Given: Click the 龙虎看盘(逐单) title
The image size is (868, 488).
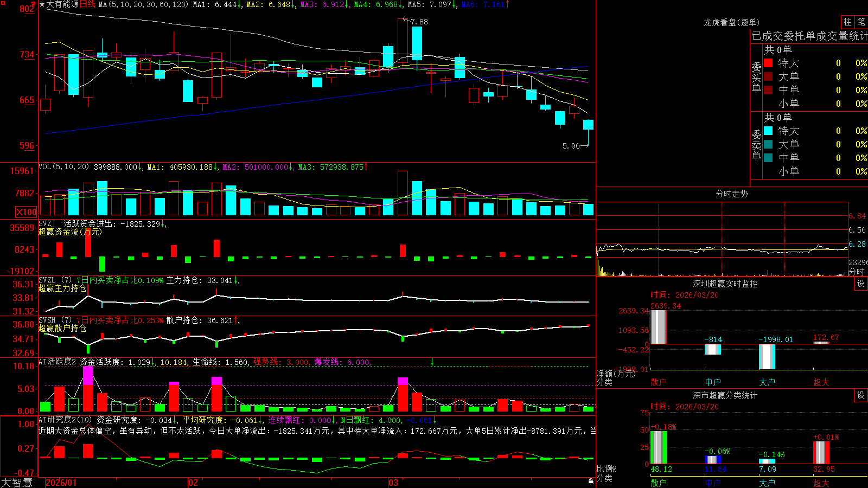Looking at the screenshot, I should coord(731,22).
